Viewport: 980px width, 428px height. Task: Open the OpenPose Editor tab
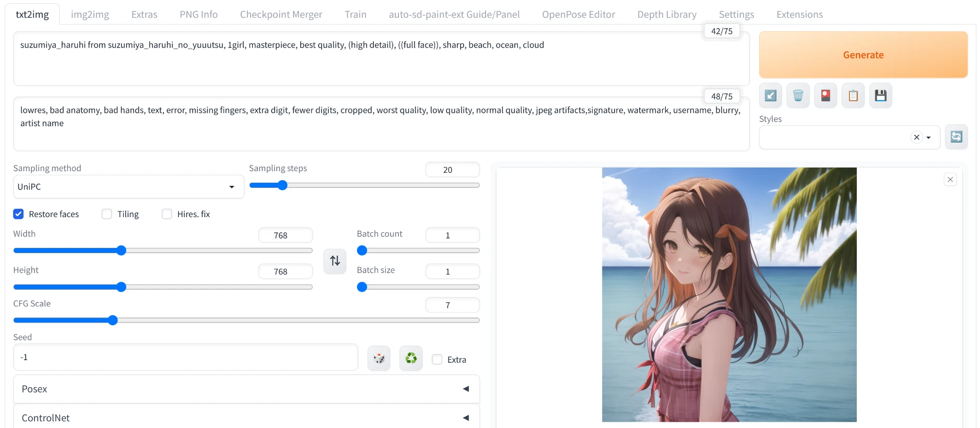(578, 15)
